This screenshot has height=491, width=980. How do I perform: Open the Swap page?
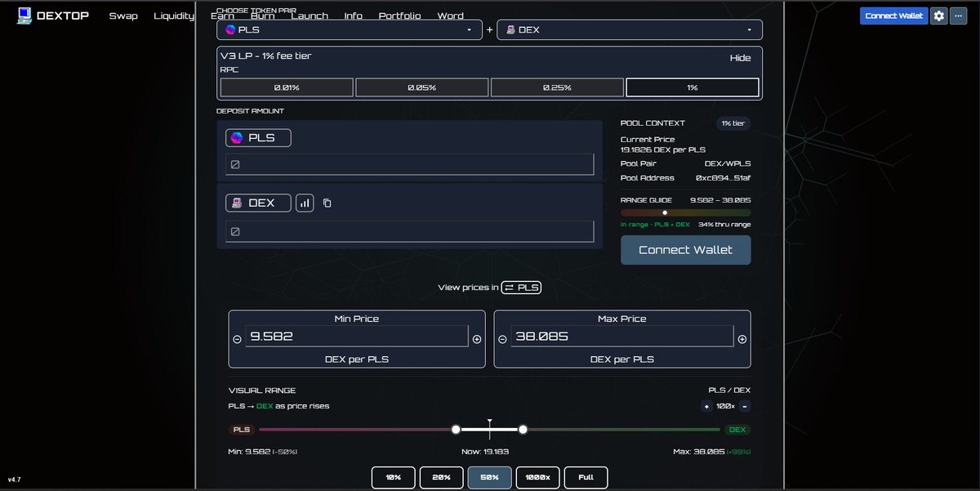coord(123,16)
